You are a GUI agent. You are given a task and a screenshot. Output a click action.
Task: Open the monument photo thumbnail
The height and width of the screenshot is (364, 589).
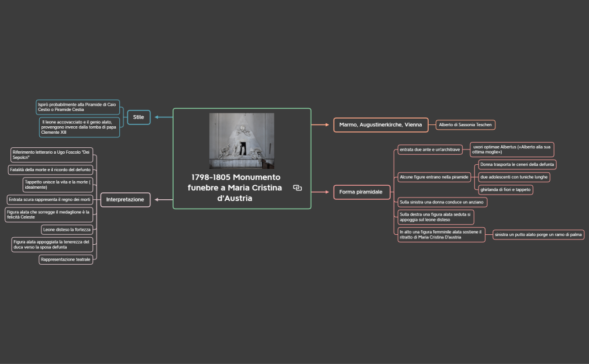tap(242, 141)
